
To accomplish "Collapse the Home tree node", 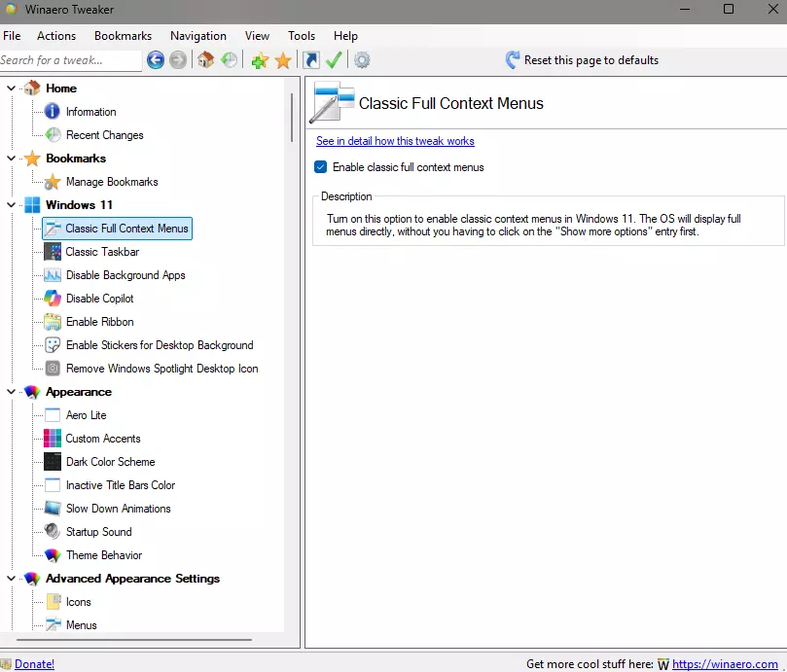I will tap(11, 88).
